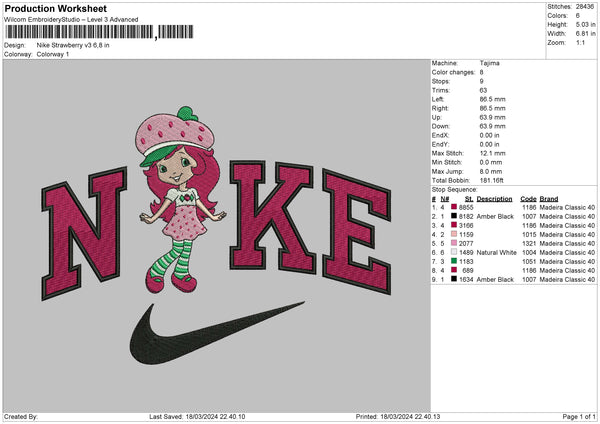
Task: Click the embroidered letter K in the design
Action: 272,217
